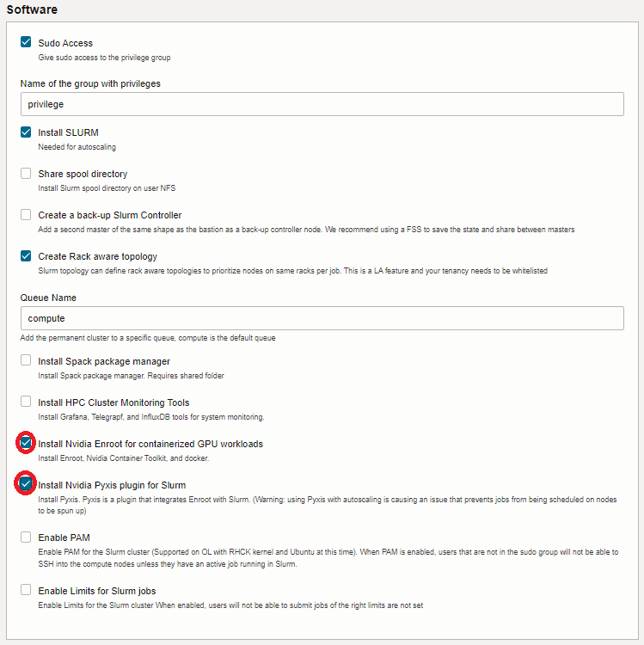This screenshot has width=644, height=645.
Task: Click the 'Enable PAM' label text
Action: pyautogui.click(x=64, y=537)
